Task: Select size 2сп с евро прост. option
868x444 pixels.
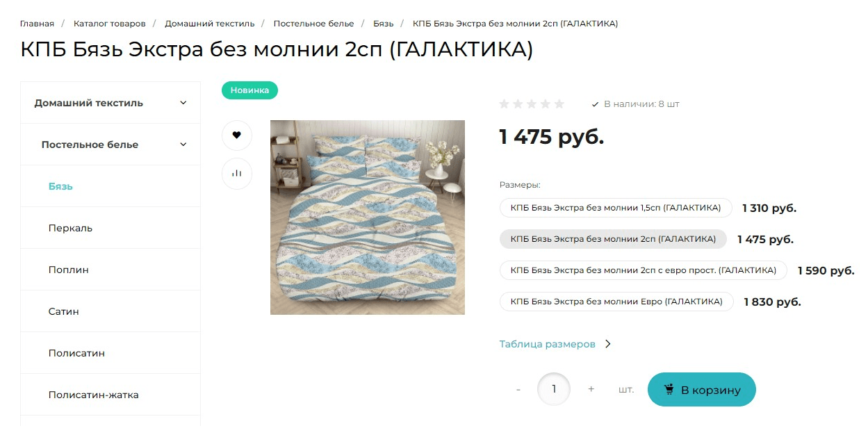Action: point(643,270)
